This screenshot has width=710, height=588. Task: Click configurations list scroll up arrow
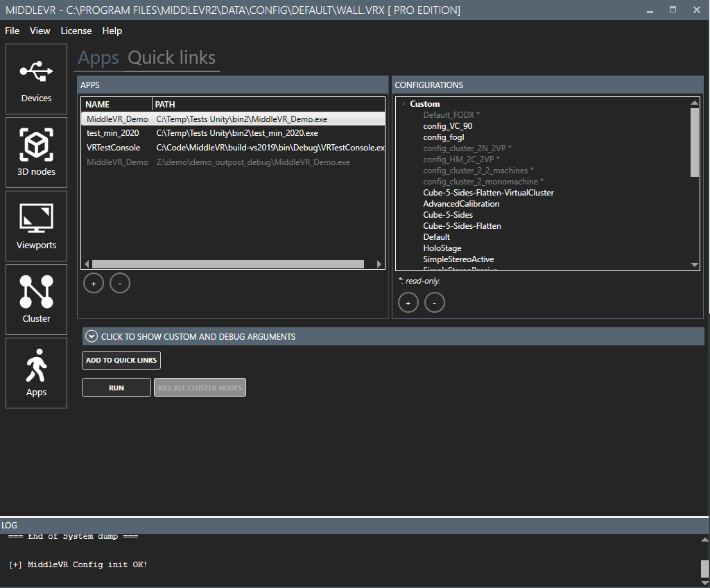click(x=695, y=103)
